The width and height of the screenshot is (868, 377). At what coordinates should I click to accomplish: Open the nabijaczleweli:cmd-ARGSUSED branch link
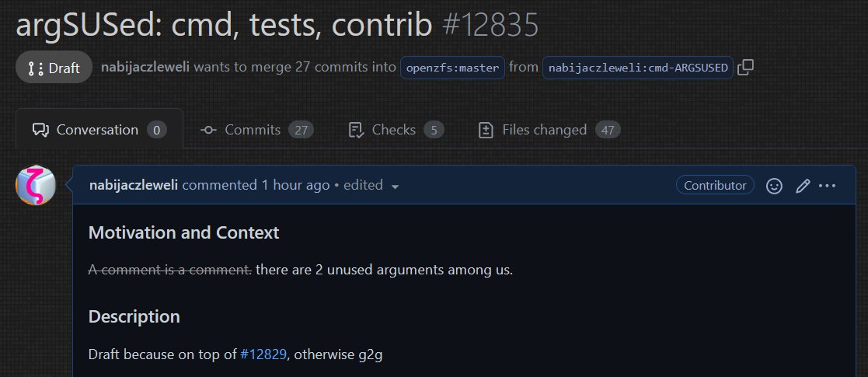click(637, 68)
